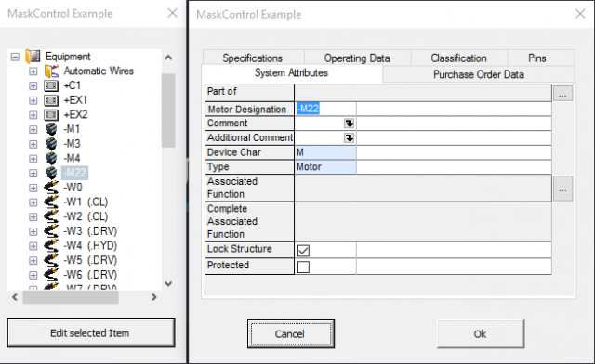Screen dimensions: 595x364
Task: Expand the -M3 tree node
Action: (x=33, y=144)
